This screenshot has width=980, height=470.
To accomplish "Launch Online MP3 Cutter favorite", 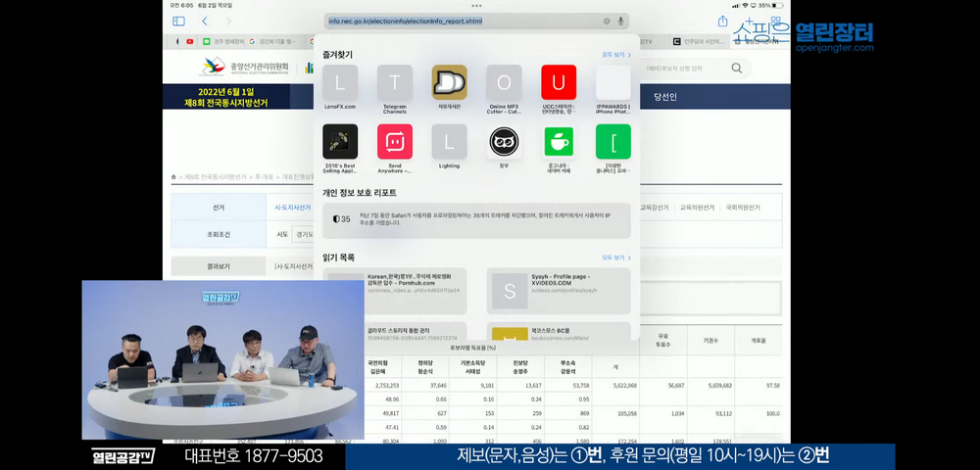I will pyautogui.click(x=504, y=83).
